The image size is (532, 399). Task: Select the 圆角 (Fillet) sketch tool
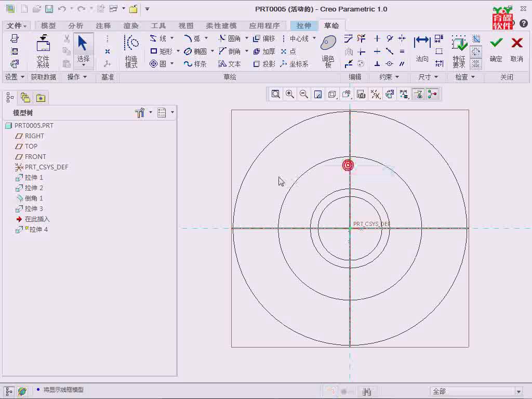click(x=229, y=38)
